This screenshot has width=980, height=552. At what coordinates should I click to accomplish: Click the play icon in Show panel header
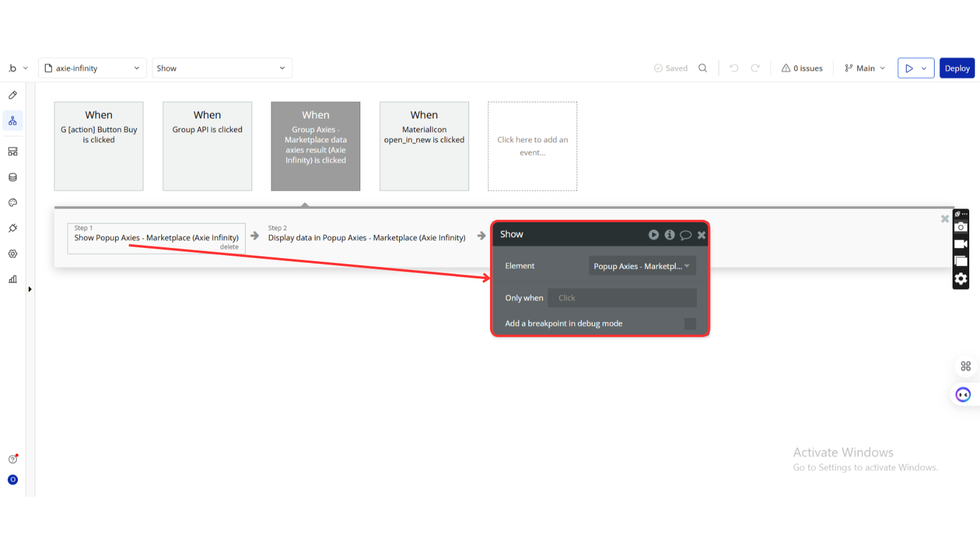(654, 235)
